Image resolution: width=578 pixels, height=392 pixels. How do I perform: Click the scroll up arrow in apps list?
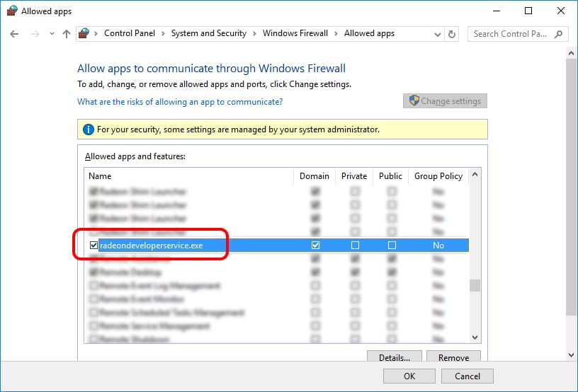475,175
